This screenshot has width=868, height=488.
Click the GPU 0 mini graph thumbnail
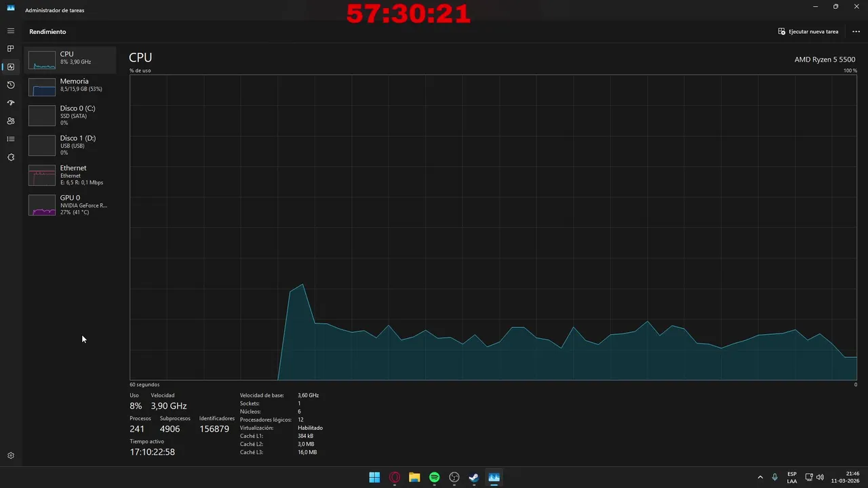point(42,205)
